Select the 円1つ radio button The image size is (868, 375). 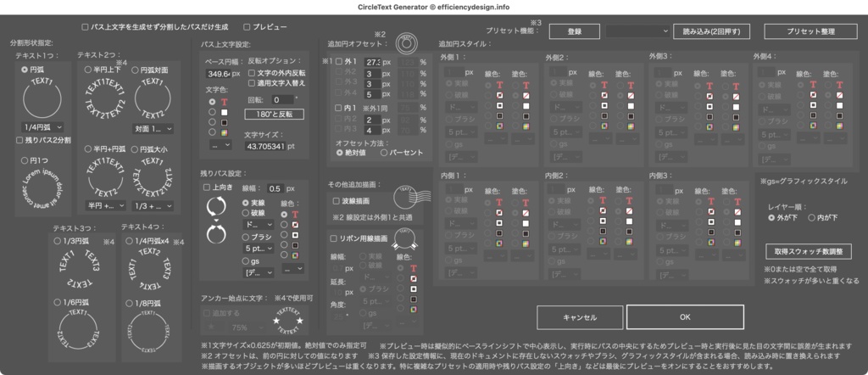(25, 160)
